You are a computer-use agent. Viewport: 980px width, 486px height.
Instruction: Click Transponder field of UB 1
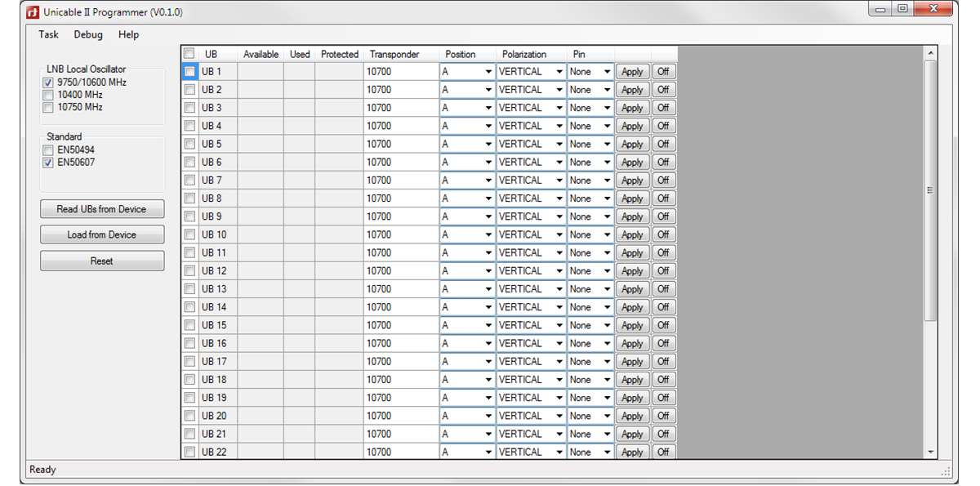coord(401,71)
